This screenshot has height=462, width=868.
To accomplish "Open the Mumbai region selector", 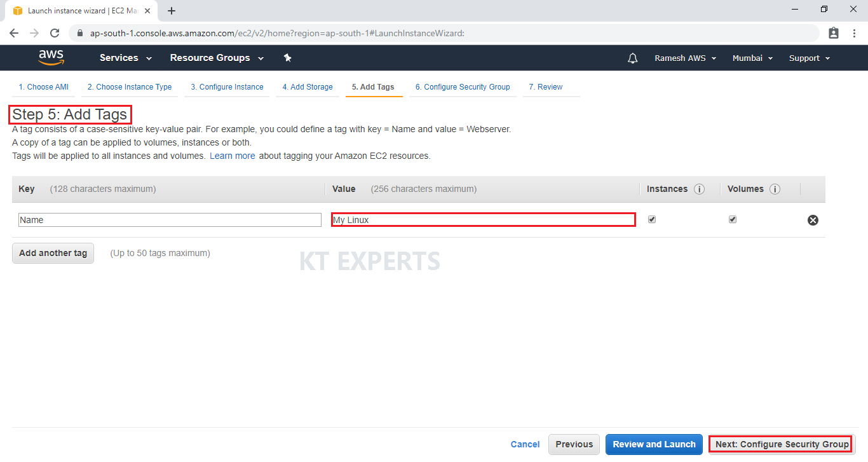I will [x=752, y=58].
